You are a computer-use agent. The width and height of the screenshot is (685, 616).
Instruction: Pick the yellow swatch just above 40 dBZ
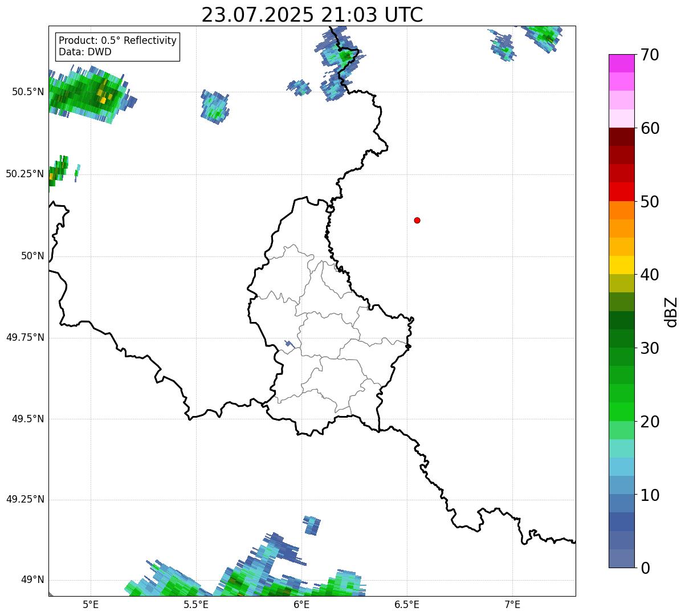[x=622, y=265]
